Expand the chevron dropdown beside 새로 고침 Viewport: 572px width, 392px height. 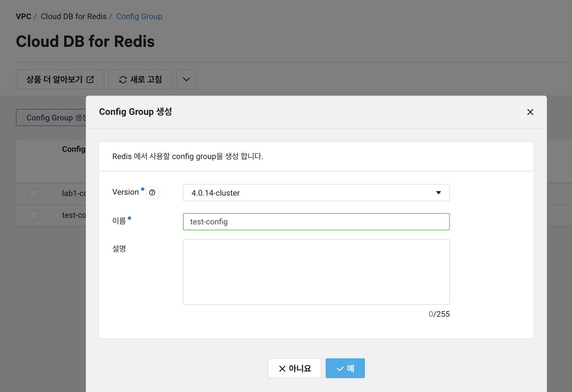coord(187,79)
